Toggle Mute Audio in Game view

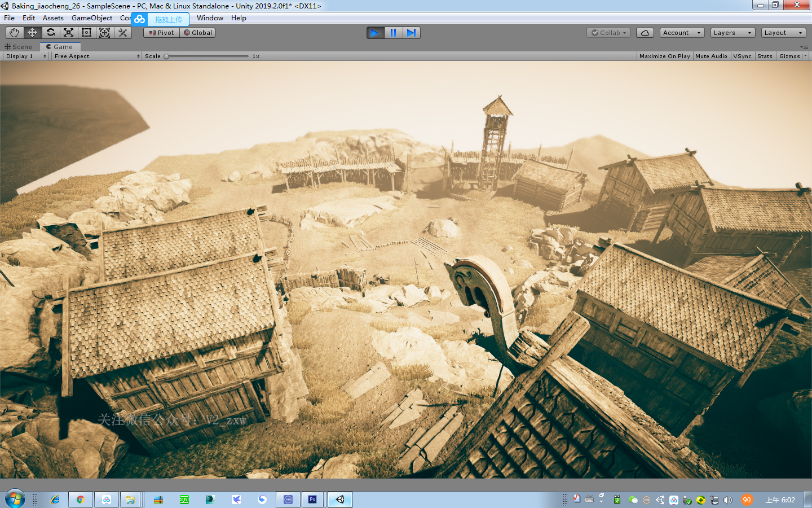pyautogui.click(x=711, y=56)
